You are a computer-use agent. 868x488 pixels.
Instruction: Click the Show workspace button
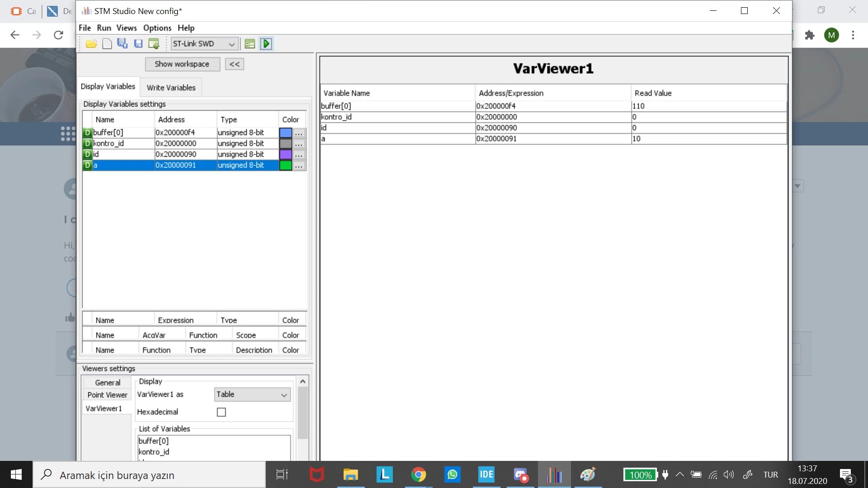(182, 64)
